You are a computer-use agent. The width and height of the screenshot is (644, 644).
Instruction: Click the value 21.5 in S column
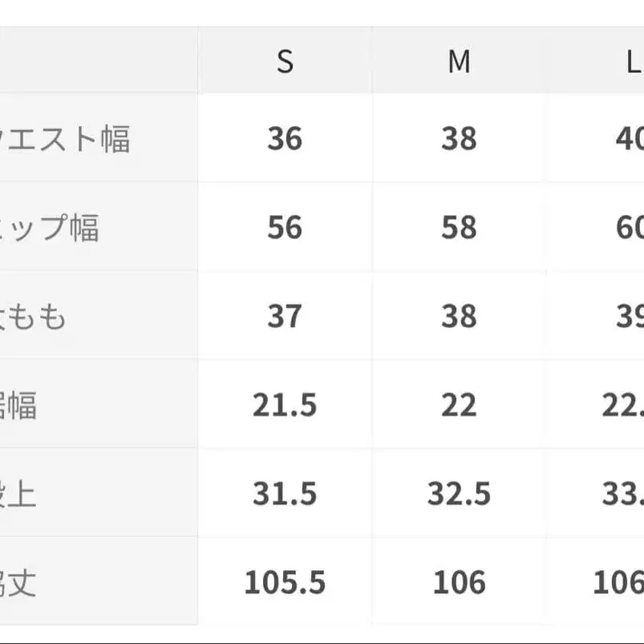pos(285,405)
